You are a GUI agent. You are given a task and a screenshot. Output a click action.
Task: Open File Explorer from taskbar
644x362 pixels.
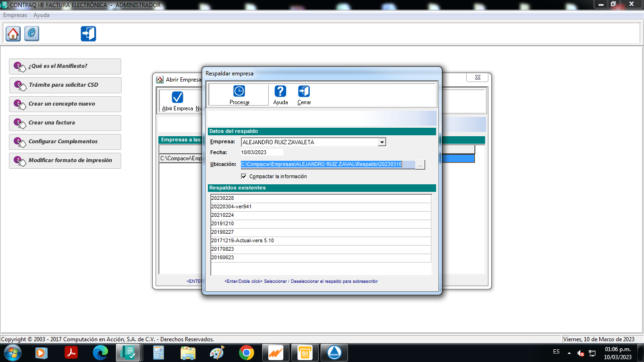[x=188, y=353]
